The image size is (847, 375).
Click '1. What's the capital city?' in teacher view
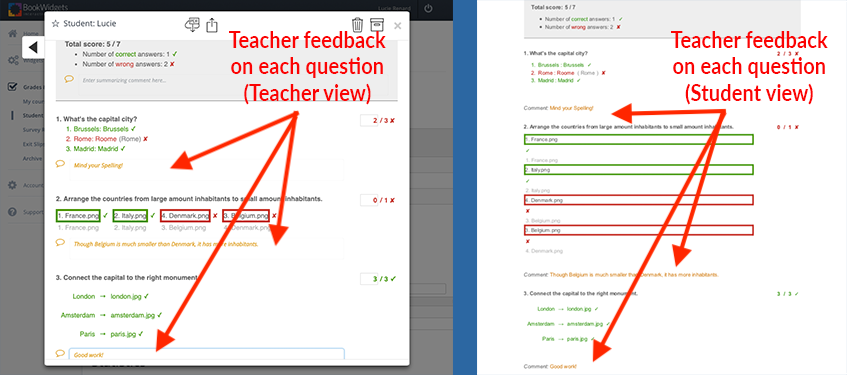96,118
